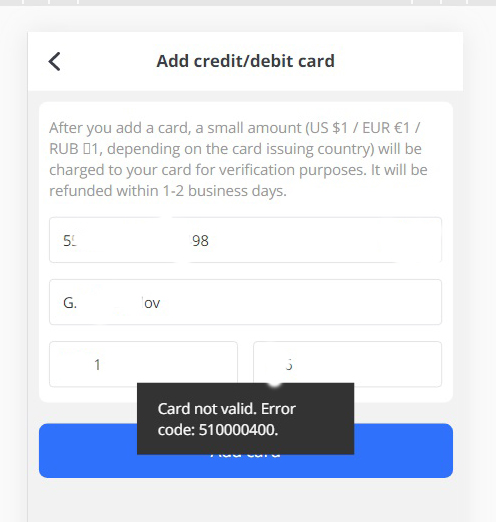Click 'refunded within 1-2 business days' text
This screenshot has width=496, height=522.
click(168, 191)
